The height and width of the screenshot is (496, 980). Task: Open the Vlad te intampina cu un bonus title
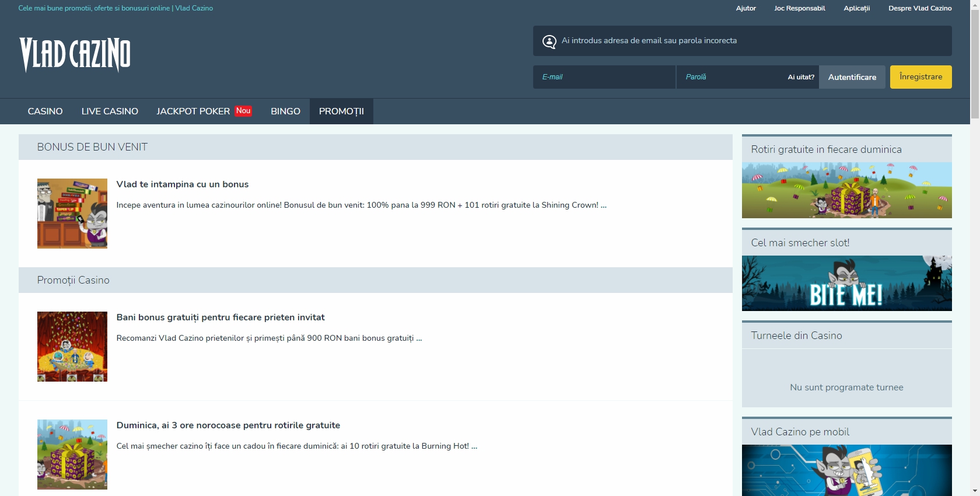183,184
